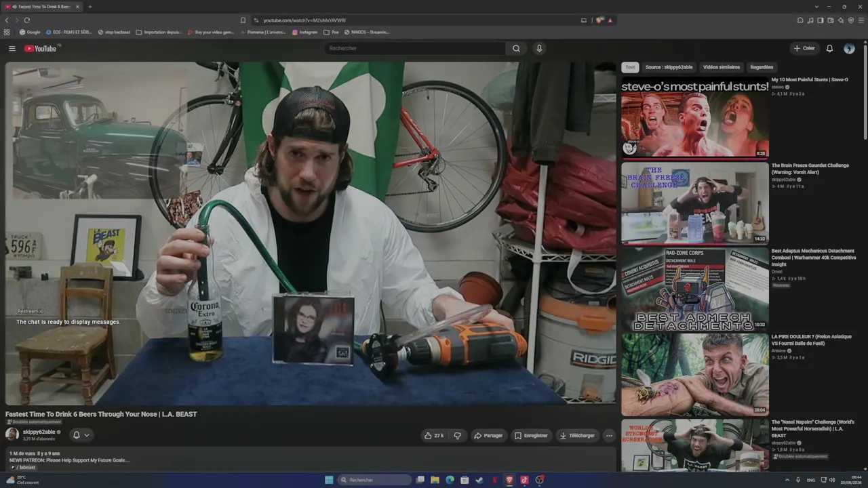Click inside the YouTube 'Rechercher' search field
This screenshot has width=868, height=488.
coord(414,48)
